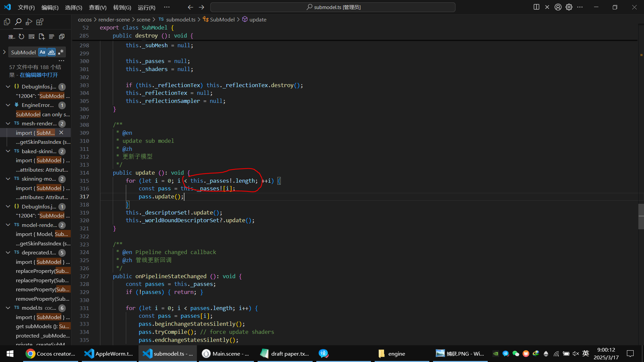Expand the replace field chevron

[x=4, y=52]
